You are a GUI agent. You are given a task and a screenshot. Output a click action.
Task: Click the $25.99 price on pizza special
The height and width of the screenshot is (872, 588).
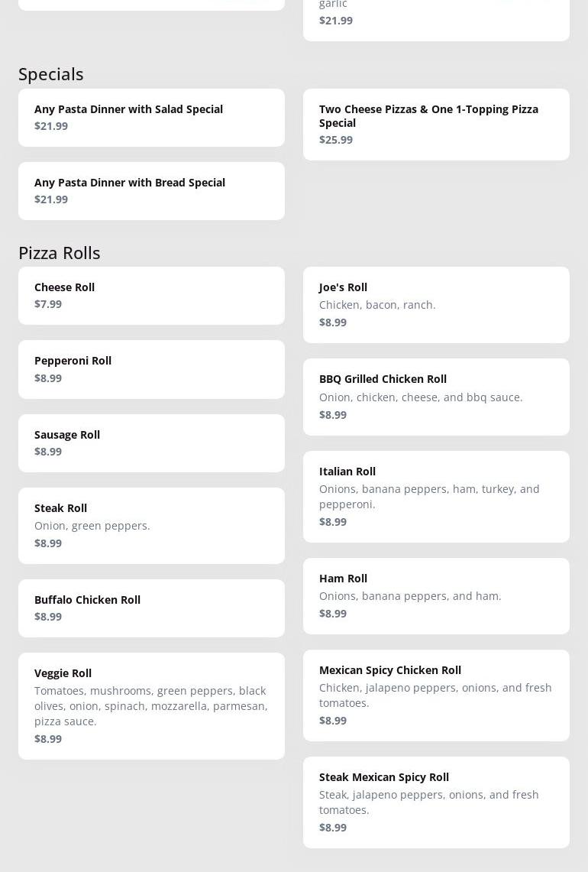[x=336, y=140]
